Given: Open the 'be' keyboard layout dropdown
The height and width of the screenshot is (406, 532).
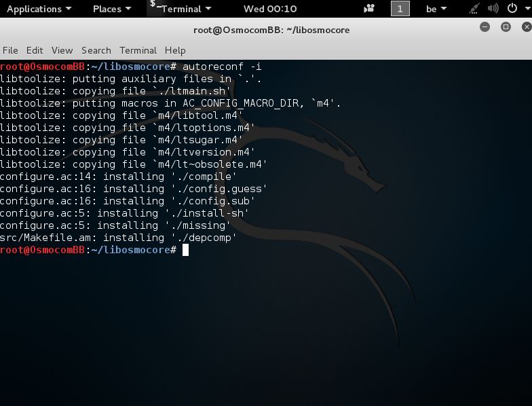Looking at the screenshot, I should pos(436,9).
